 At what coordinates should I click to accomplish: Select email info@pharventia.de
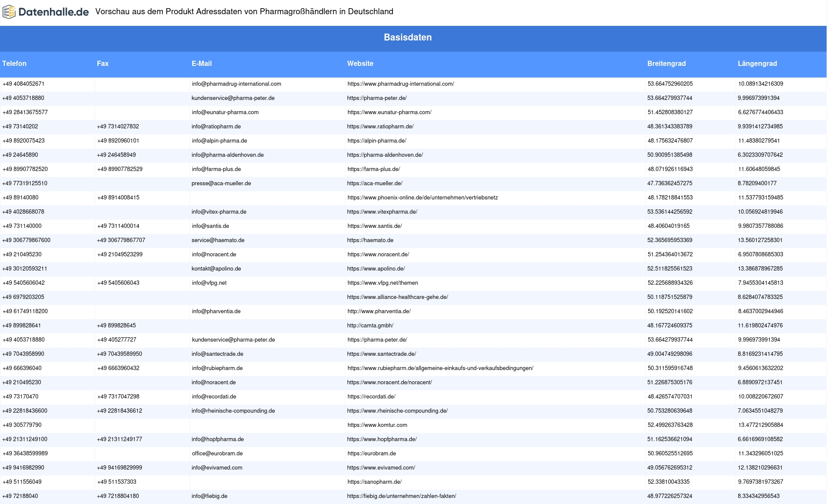[x=216, y=311]
